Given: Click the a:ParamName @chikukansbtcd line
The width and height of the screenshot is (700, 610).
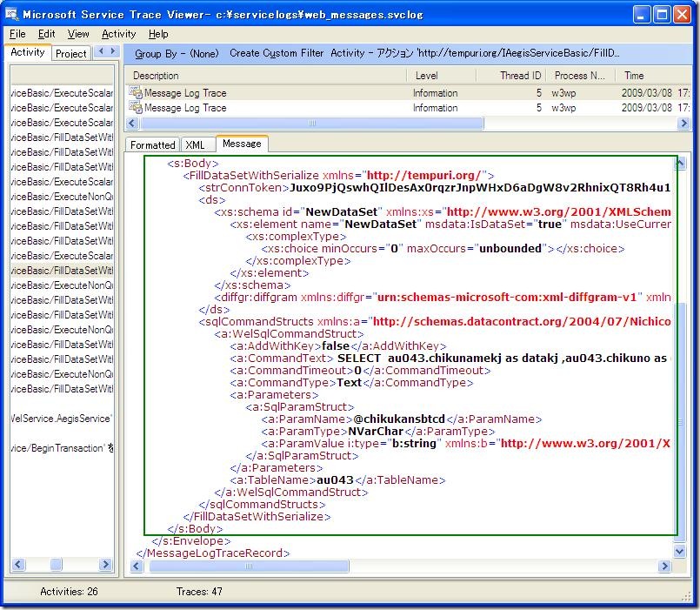Looking at the screenshot, I should 402,419.
